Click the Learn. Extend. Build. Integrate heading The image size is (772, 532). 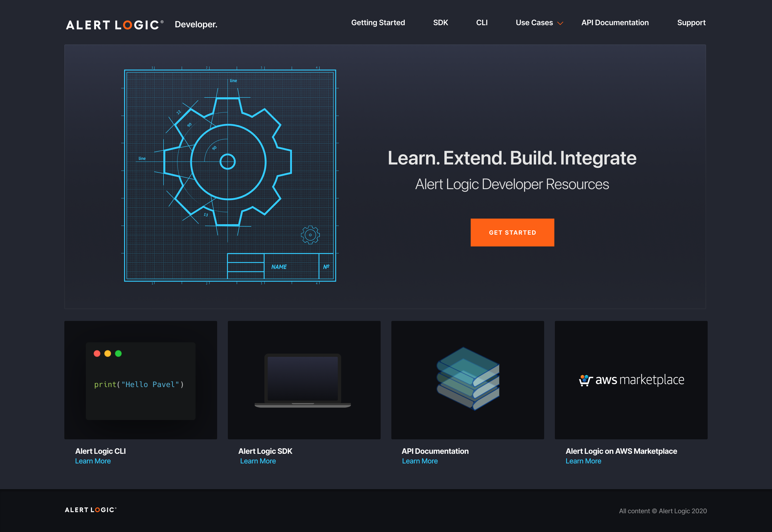pos(512,158)
